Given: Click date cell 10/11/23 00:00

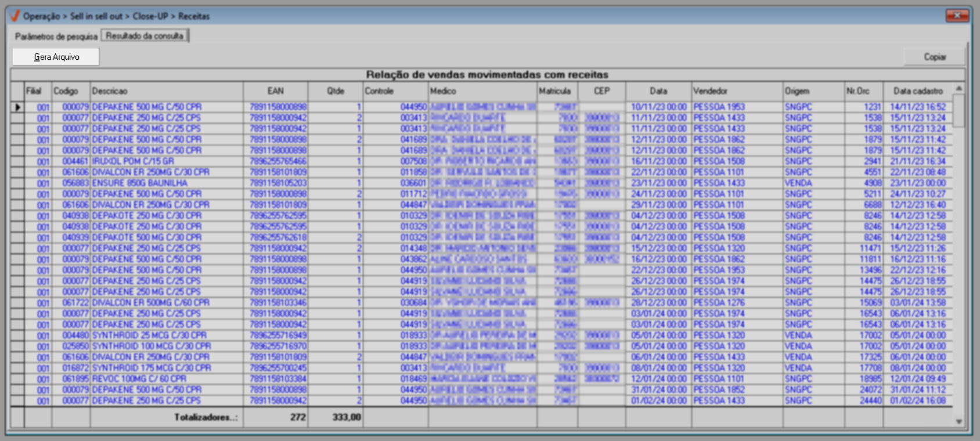Looking at the screenshot, I should [659, 107].
